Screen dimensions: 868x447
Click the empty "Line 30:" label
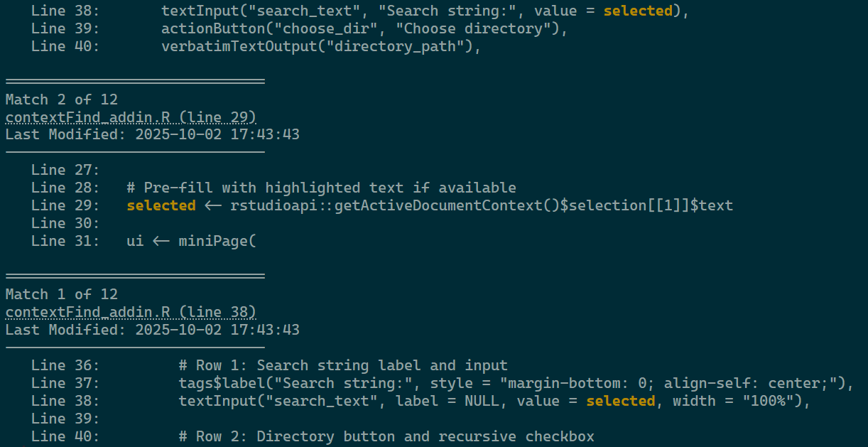pyautogui.click(x=65, y=223)
